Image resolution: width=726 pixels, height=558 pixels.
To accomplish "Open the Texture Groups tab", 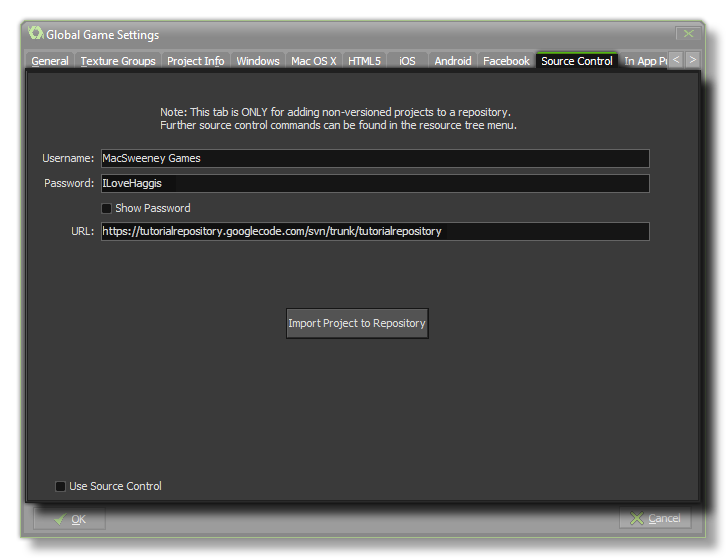I will (118, 61).
